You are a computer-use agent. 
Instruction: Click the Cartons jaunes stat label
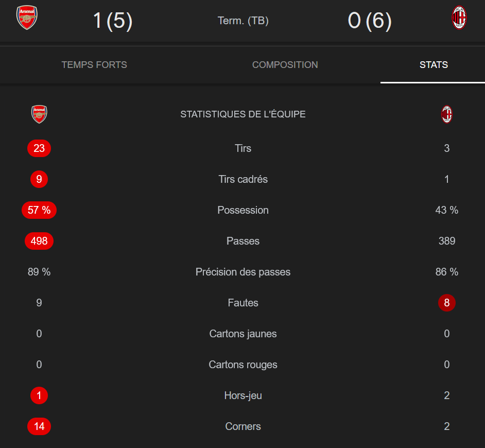(x=243, y=334)
